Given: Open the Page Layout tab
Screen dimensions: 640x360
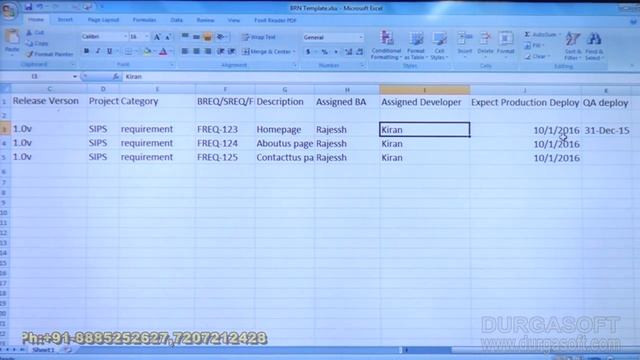Looking at the screenshot, I should pos(103,20).
